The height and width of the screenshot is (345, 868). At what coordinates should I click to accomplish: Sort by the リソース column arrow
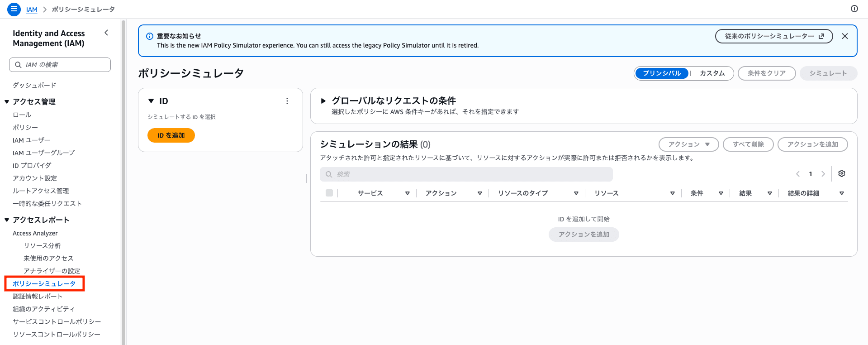pyautogui.click(x=673, y=193)
